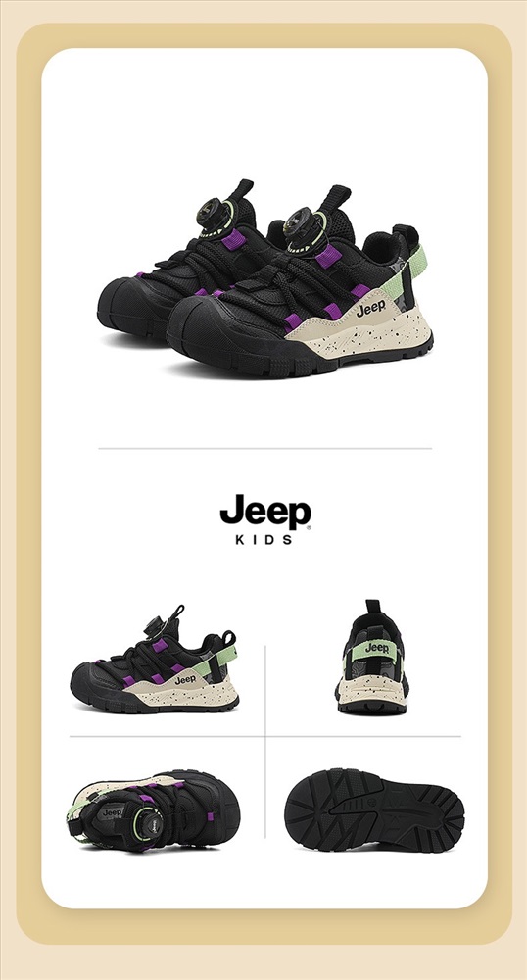Click Jeep text on main shoe's side panel
Viewport: 527px width, 980px height.
click(371, 308)
